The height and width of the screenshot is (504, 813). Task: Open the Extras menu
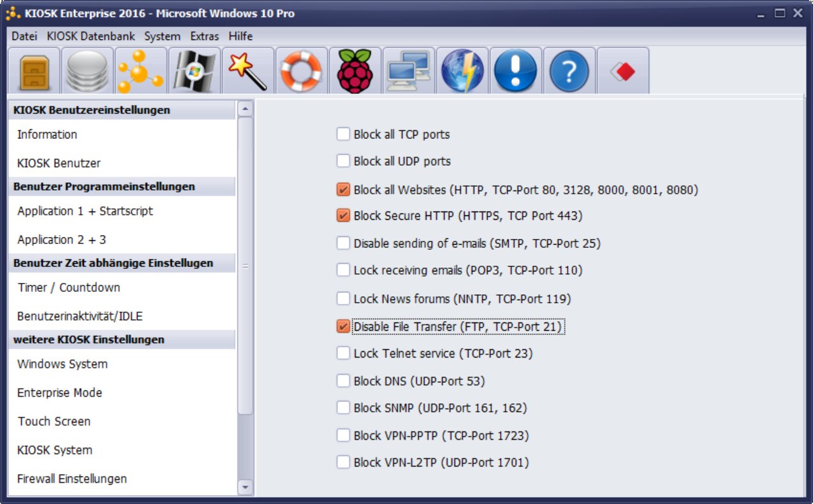tap(204, 36)
